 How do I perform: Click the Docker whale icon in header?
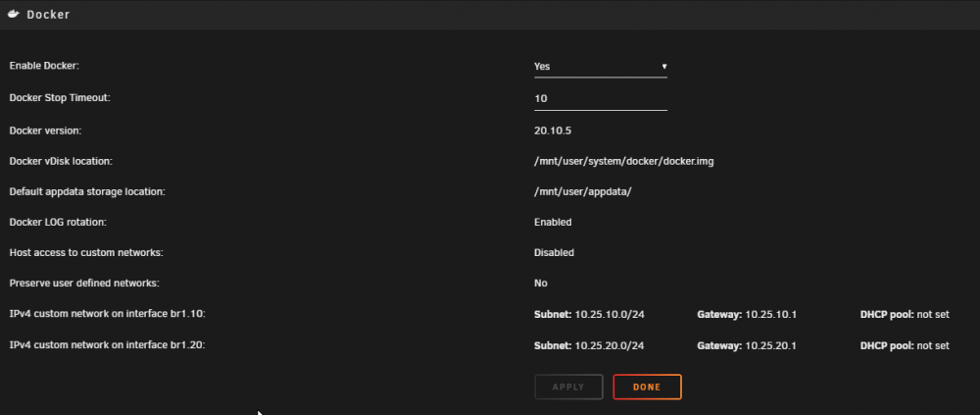14,15
